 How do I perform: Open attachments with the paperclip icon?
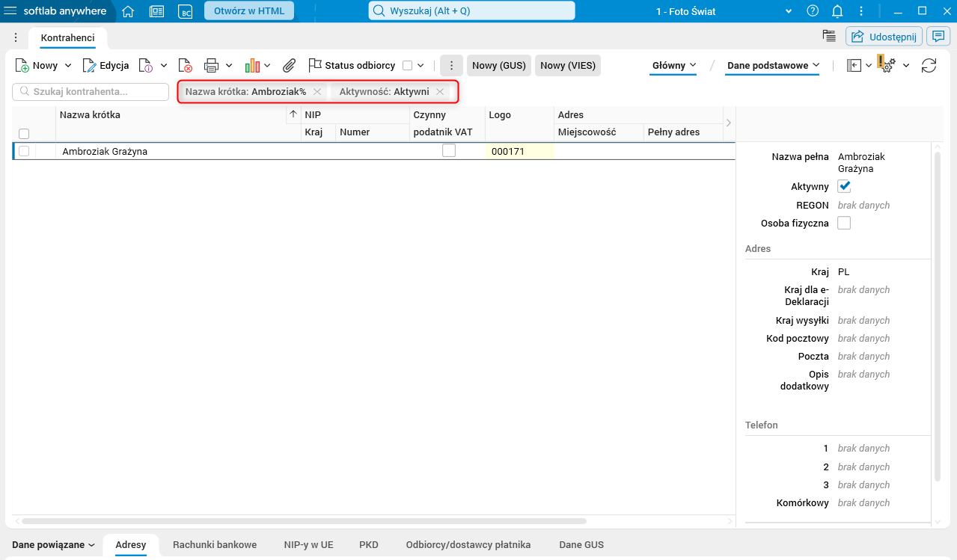click(x=290, y=66)
